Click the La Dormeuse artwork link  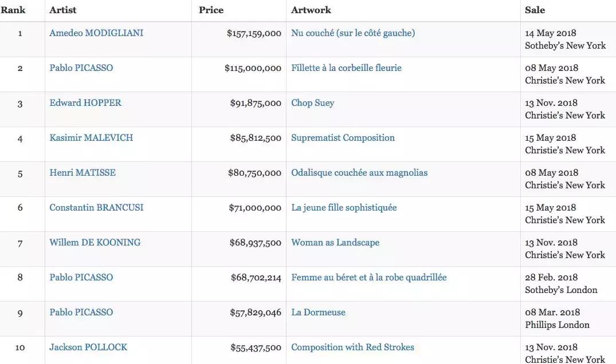[318, 312]
